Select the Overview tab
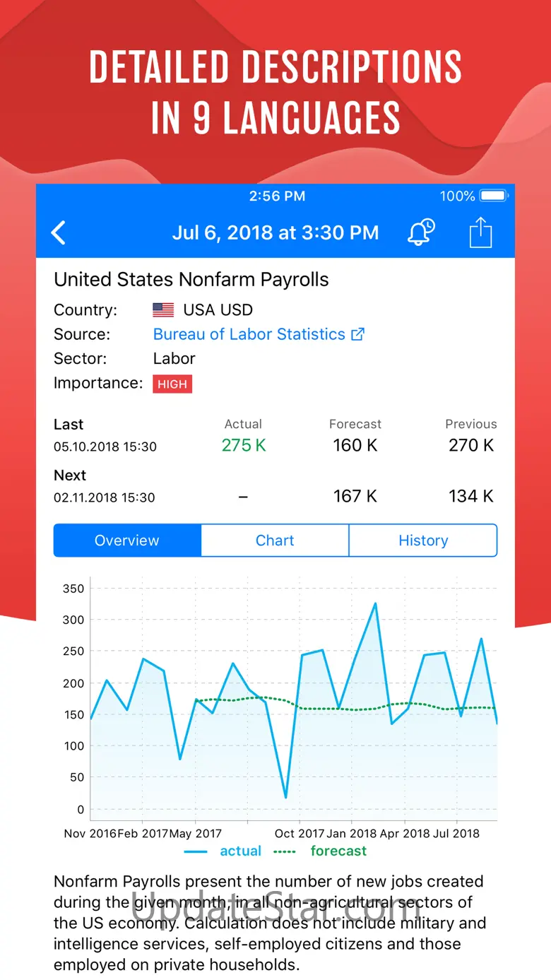 click(127, 541)
